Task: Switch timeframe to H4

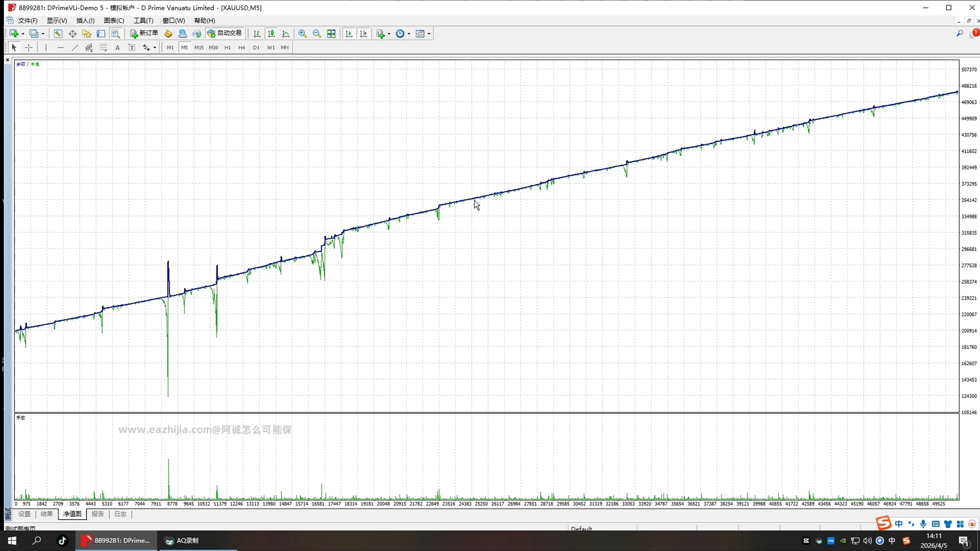Action: [242, 47]
